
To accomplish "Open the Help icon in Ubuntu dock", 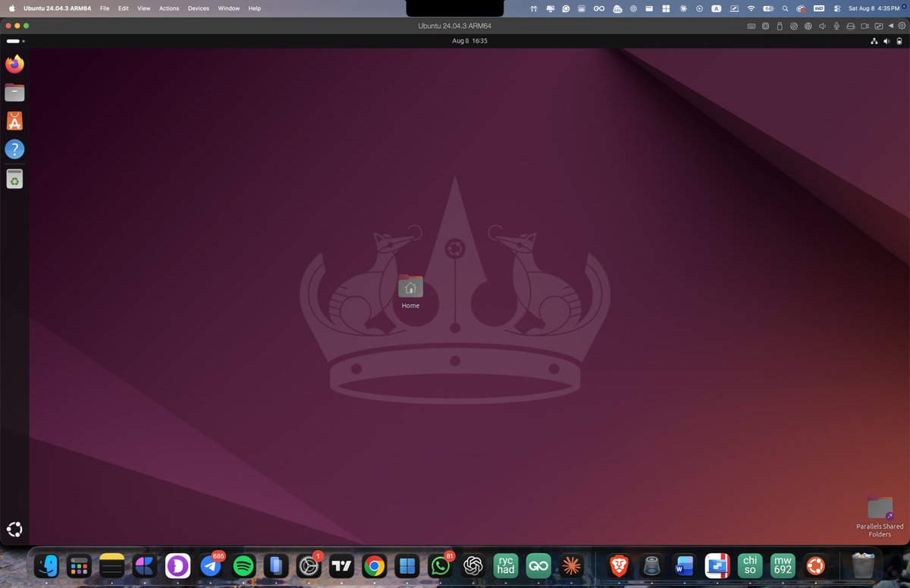I will pos(14,149).
